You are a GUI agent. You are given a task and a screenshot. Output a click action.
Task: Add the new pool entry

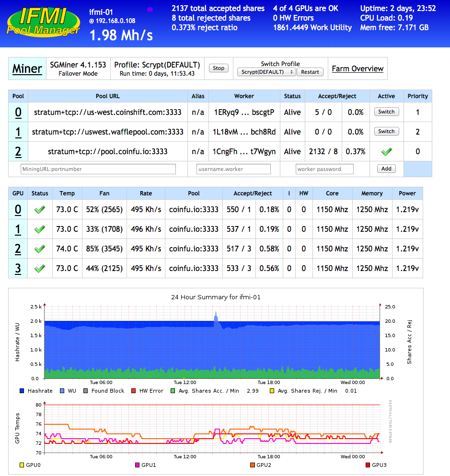click(x=386, y=169)
